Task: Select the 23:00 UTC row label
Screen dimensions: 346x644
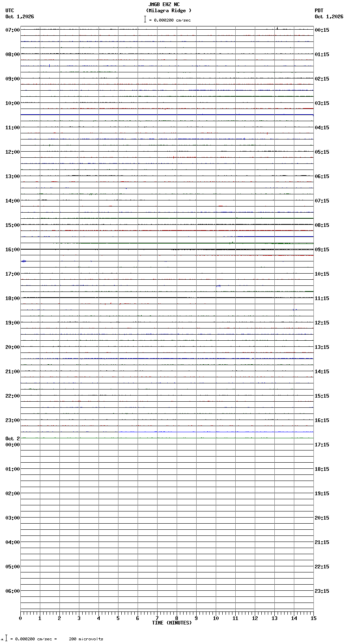Action: tap(13, 420)
